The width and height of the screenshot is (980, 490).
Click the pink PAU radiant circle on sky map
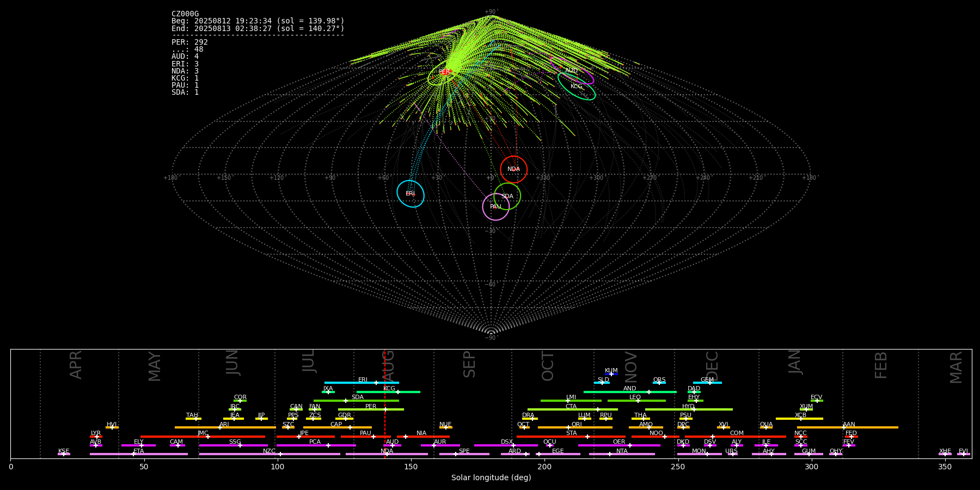pyautogui.click(x=496, y=206)
